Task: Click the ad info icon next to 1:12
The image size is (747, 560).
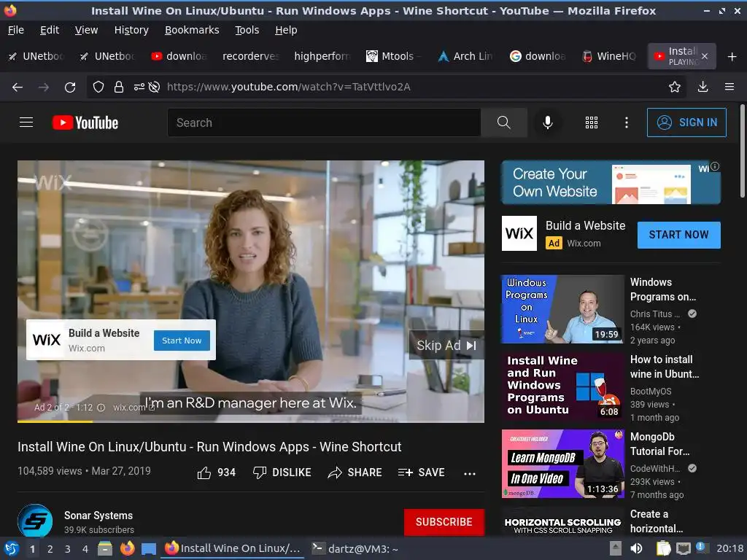Action: 101,408
